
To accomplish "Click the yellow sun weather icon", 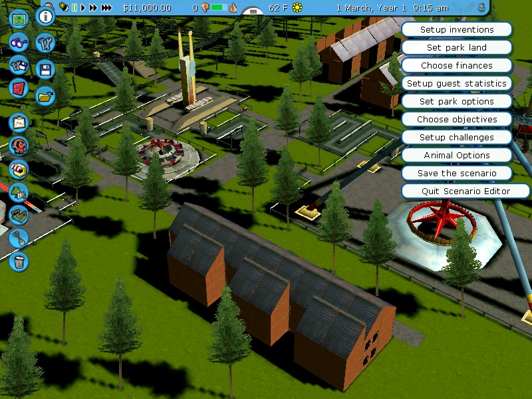I will pos(297,7).
